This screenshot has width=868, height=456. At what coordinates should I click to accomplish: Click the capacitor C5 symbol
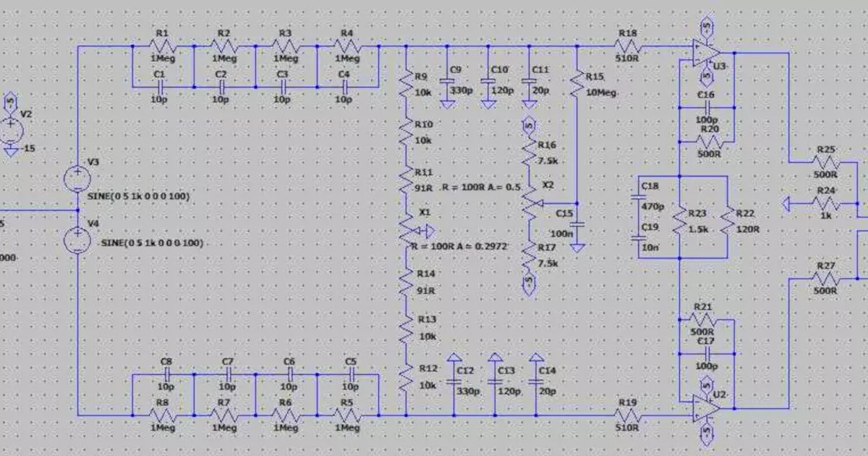tap(351, 374)
